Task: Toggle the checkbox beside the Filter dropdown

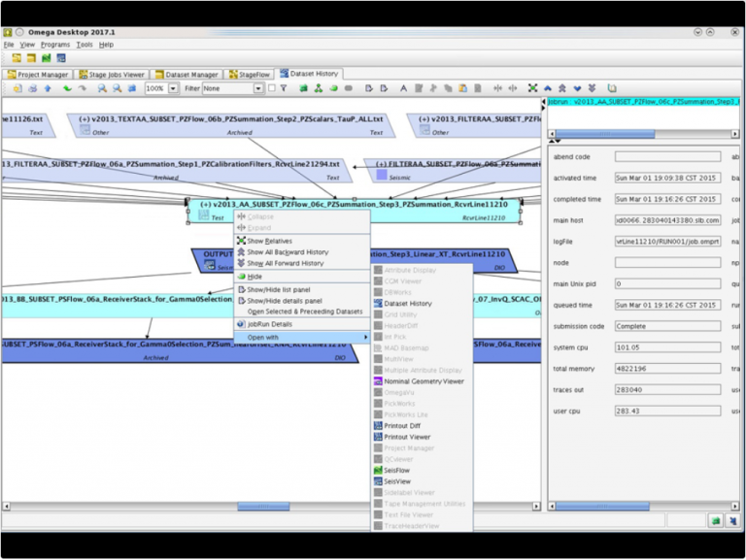Action: tap(271, 88)
